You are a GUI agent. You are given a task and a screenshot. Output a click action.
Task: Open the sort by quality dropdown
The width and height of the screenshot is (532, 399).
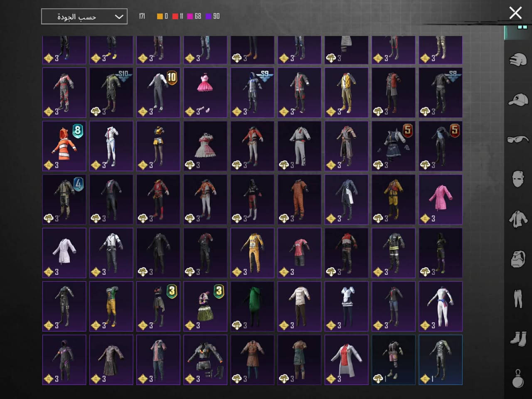pos(84,17)
